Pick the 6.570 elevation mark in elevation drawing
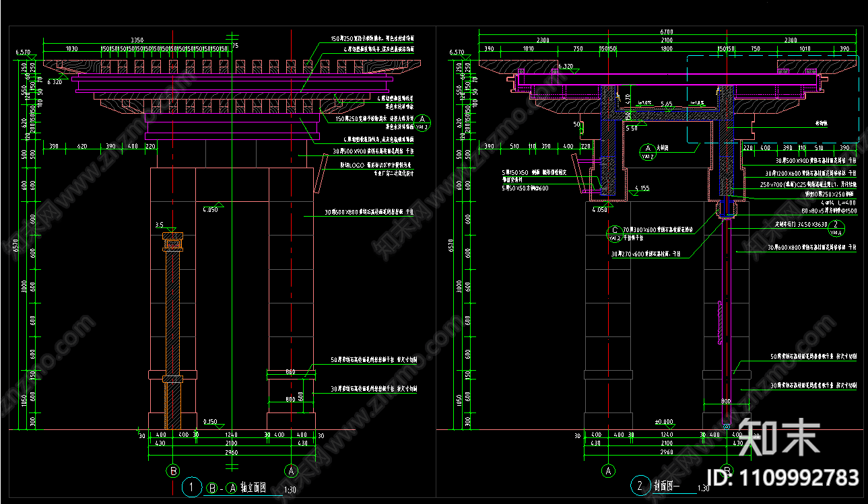Image resolution: width=868 pixels, height=504 pixels. (24, 52)
